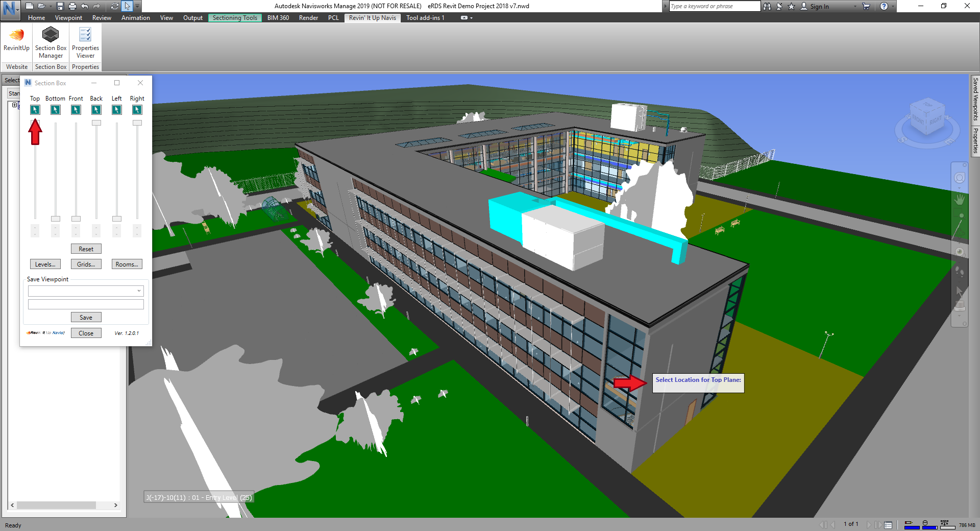
Task: Open the Properties side panel tab
Action: click(x=975, y=140)
